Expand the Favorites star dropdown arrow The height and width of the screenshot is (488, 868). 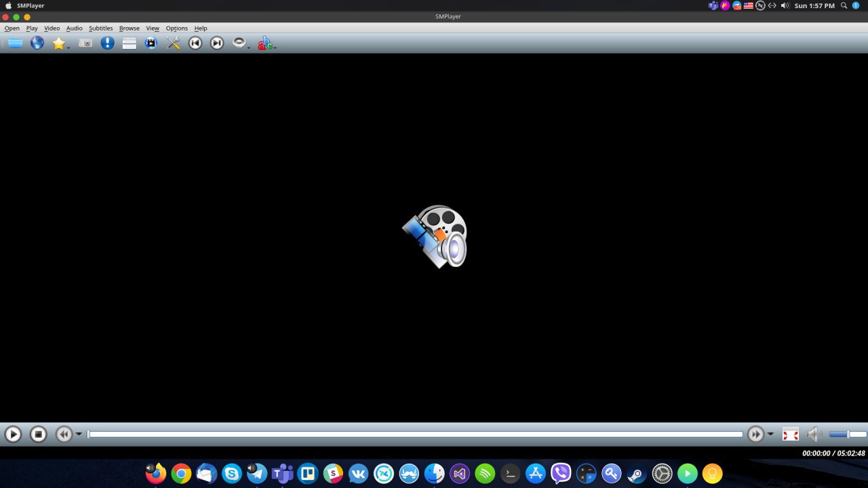click(x=68, y=47)
